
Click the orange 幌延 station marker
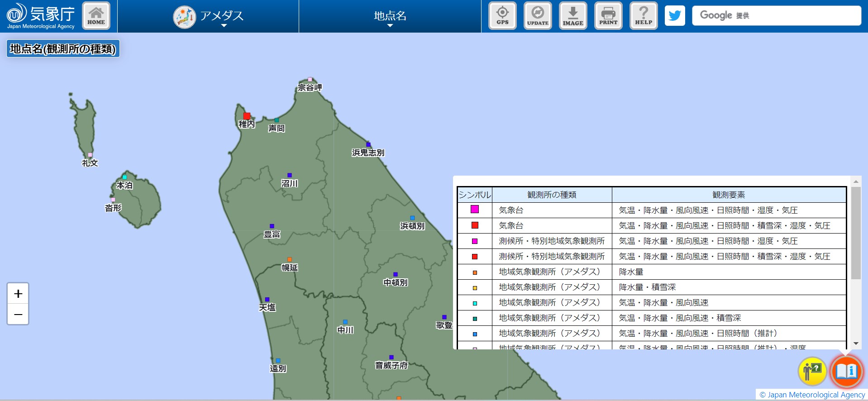click(x=290, y=259)
